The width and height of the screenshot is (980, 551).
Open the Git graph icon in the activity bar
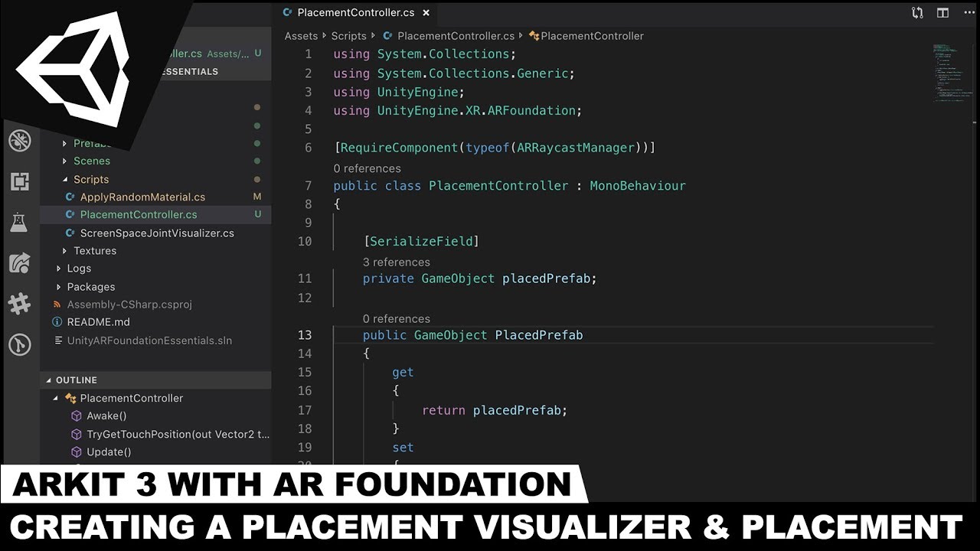tap(19, 344)
